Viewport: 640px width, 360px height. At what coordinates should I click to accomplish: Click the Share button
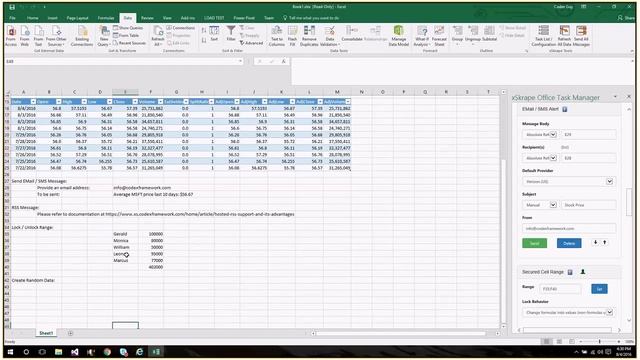(x=627, y=18)
